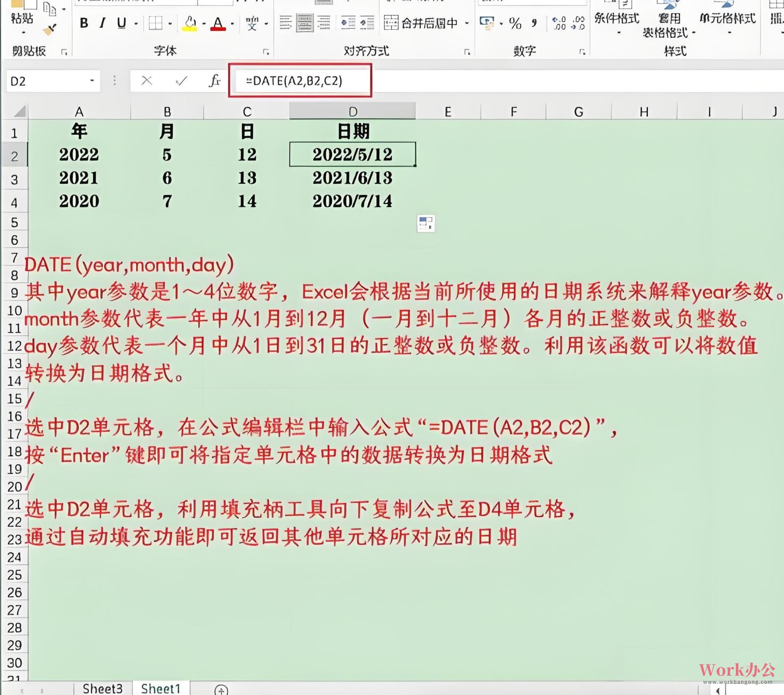This screenshot has width=784, height=695.
Task: Select cell D2 with 2022/5/12
Action: pos(352,155)
